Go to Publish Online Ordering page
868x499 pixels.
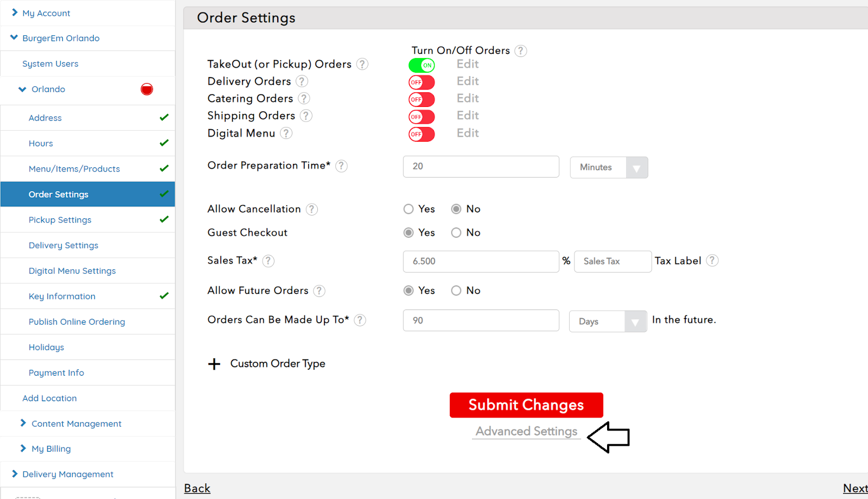(x=76, y=322)
